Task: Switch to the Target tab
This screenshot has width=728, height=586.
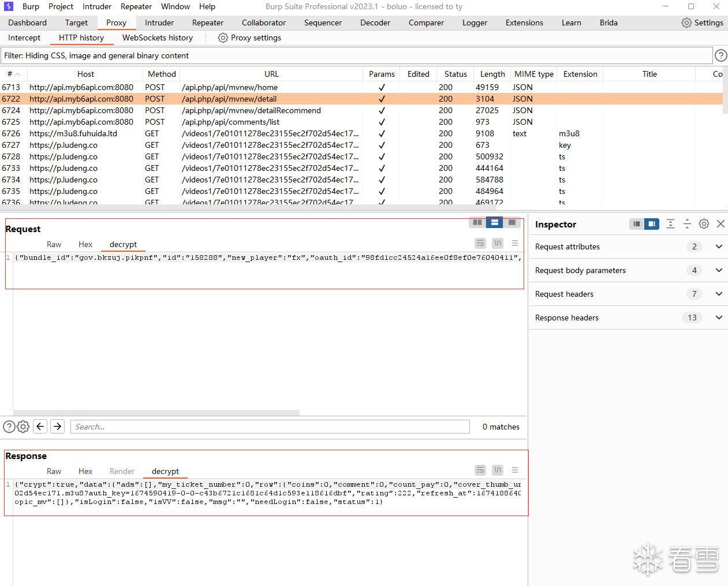Action: coord(76,23)
